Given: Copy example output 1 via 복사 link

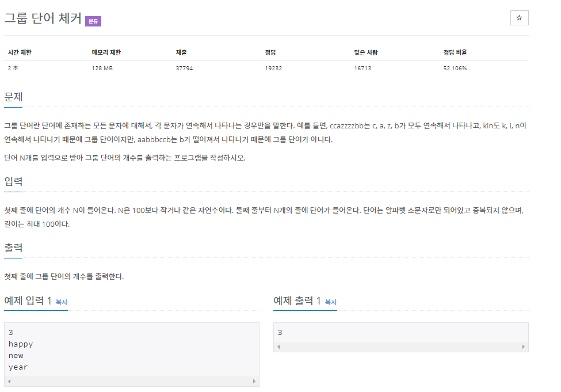Looking at the screenshot, I should pos(331,302).
